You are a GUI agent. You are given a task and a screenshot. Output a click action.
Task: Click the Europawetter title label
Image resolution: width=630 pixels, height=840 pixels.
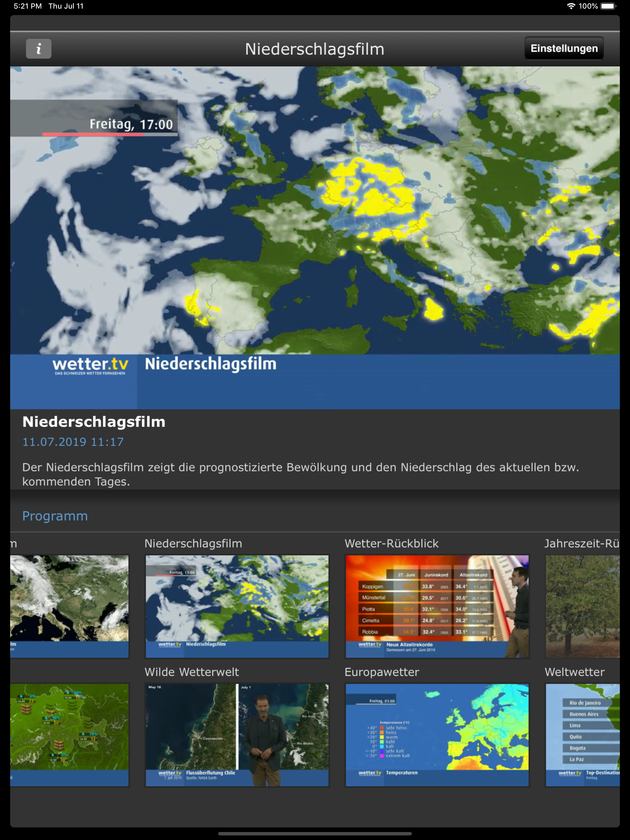(381, 672)
